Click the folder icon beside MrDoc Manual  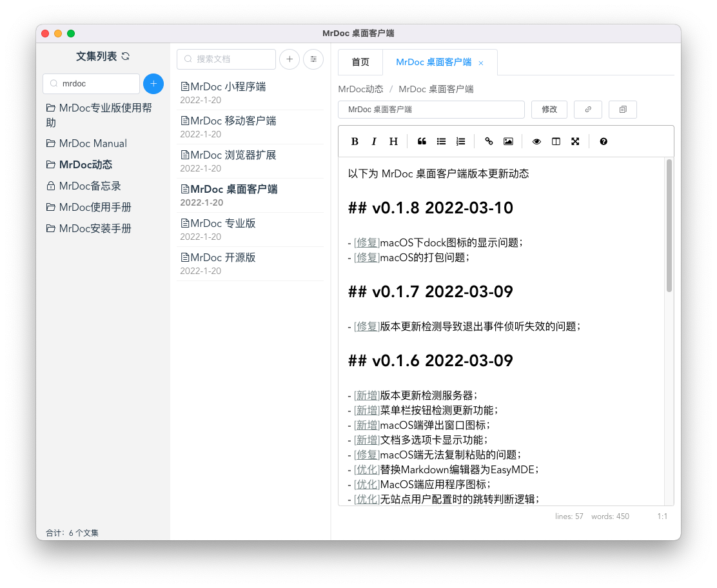point(51,144)
